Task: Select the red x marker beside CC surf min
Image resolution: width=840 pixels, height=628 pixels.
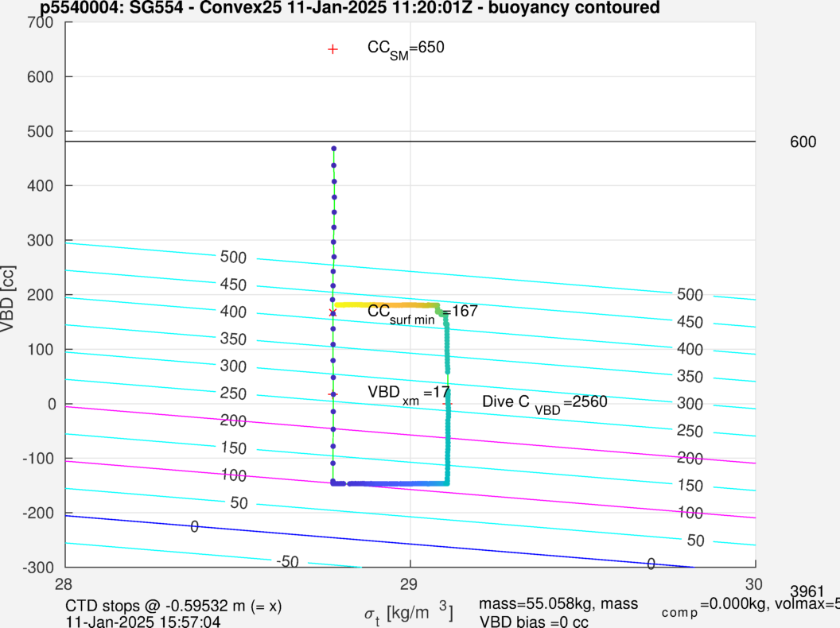Action: pos(332,312)
